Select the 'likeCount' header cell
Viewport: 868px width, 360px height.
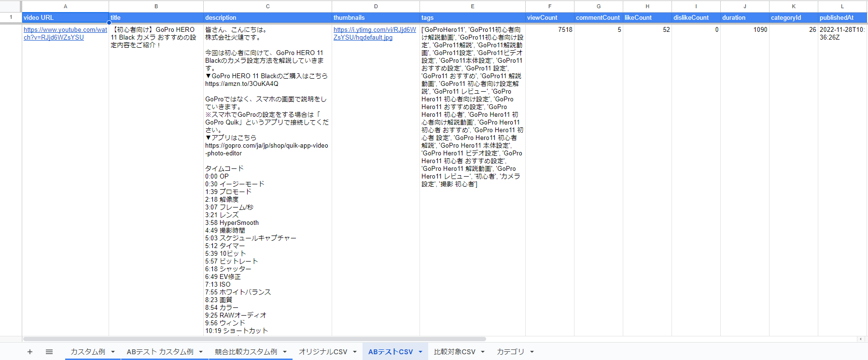[647, 17]
